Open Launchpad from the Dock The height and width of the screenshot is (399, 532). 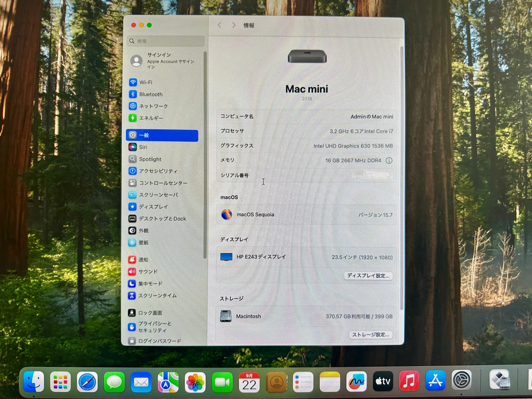click(x=60, y=382)
